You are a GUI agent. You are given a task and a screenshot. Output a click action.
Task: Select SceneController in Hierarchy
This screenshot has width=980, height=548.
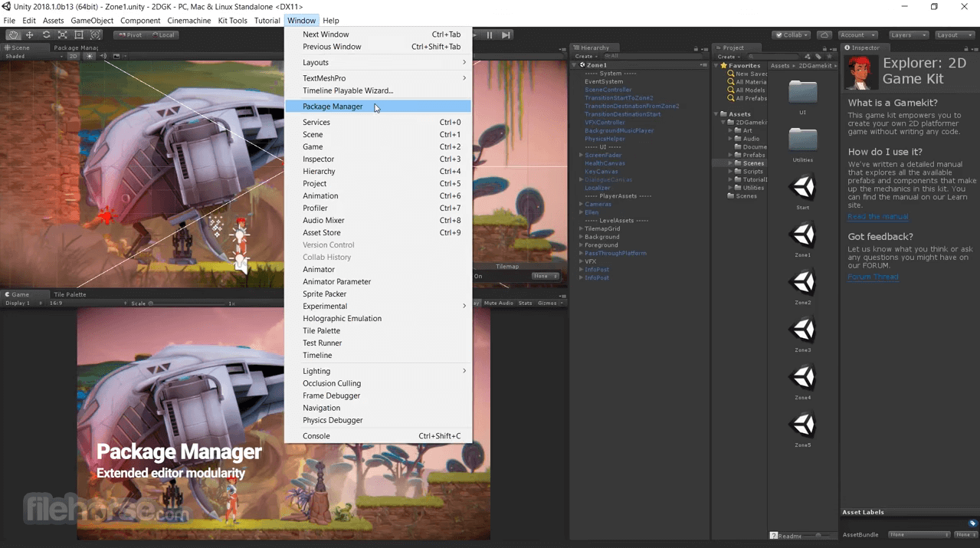click(608, 90)
